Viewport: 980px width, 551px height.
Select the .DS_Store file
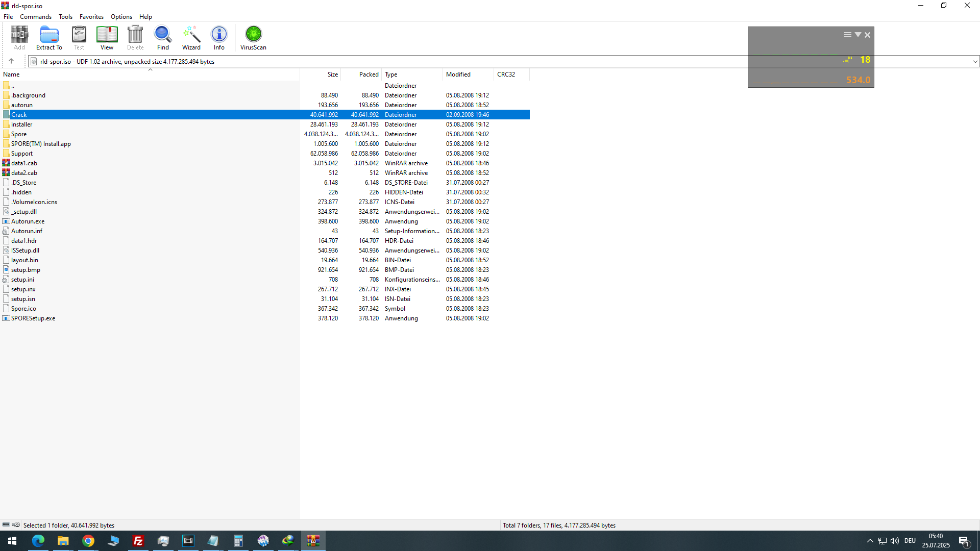265,182
